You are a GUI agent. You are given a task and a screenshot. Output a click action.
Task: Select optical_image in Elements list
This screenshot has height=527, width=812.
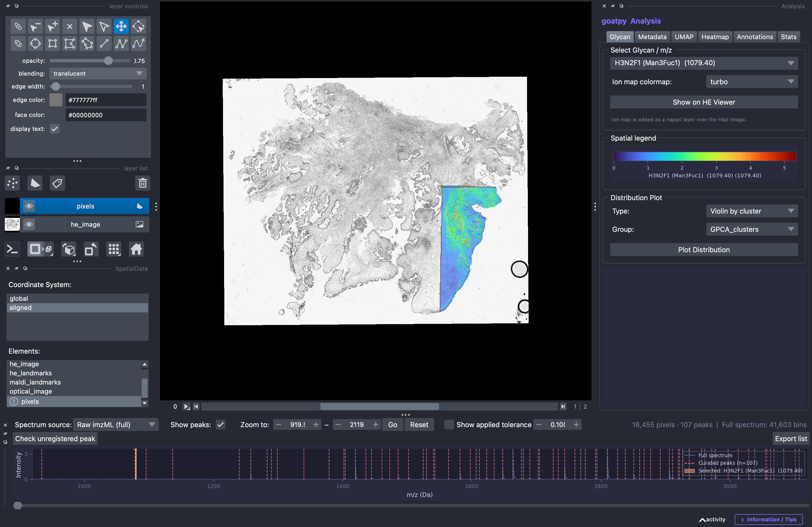(x=74, y=391)
